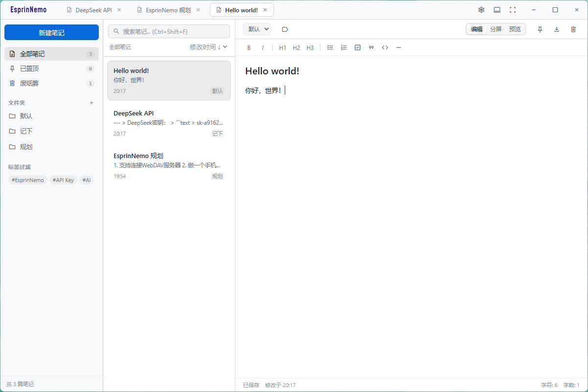
Task: Download the note with export icon
Action: click(x=557, y=29)
